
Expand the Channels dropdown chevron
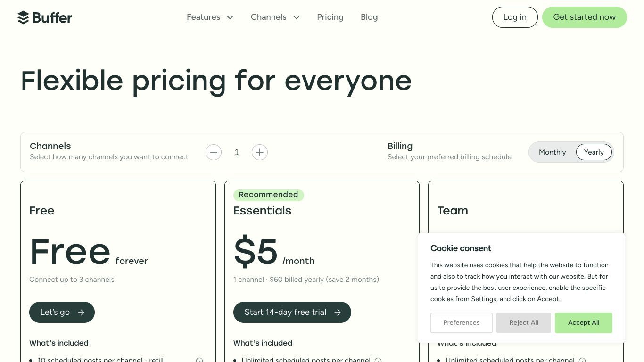(297, 17)
